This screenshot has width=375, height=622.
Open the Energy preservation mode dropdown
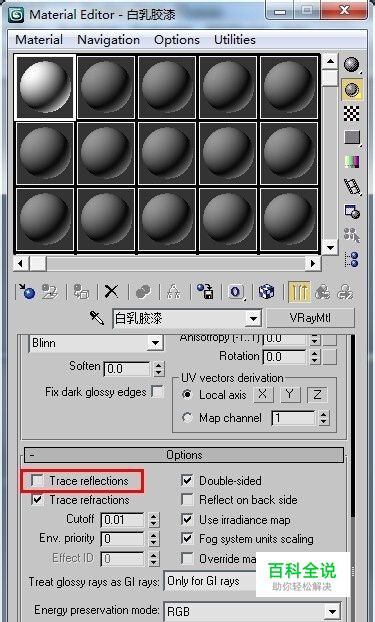[x=252, y=611]
